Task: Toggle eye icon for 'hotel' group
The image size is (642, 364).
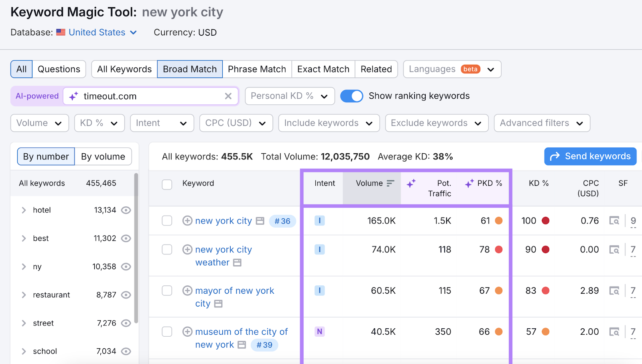Action: pyautogui.click(x=126, y=210)
